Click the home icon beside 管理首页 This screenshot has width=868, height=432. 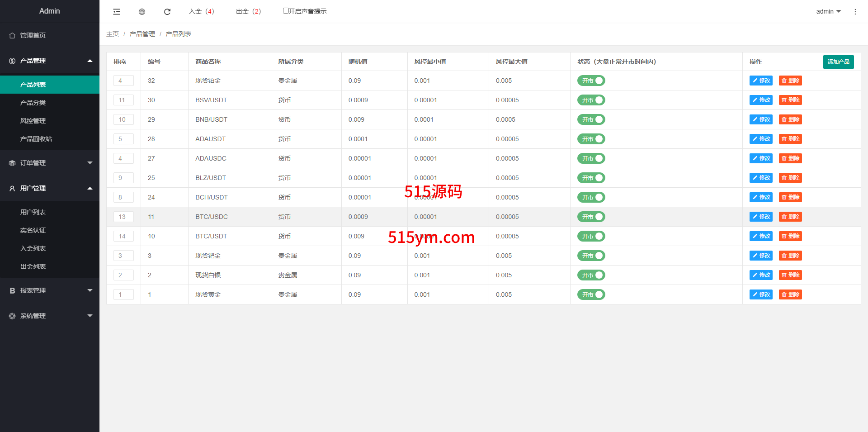12,35
